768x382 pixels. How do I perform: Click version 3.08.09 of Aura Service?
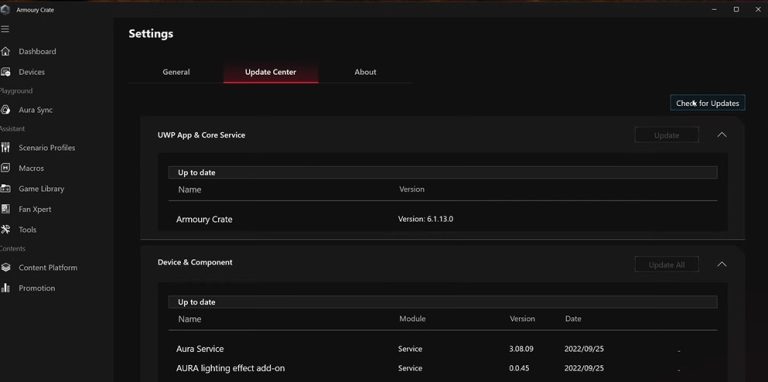tap(521, 349)
